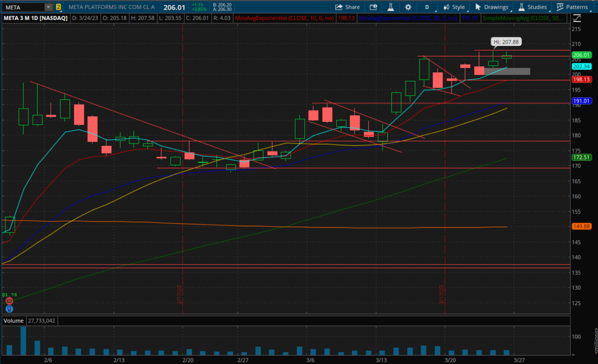Open the Studies menu
The height and width of the screenshot is (364, 598).
point(532,7)
